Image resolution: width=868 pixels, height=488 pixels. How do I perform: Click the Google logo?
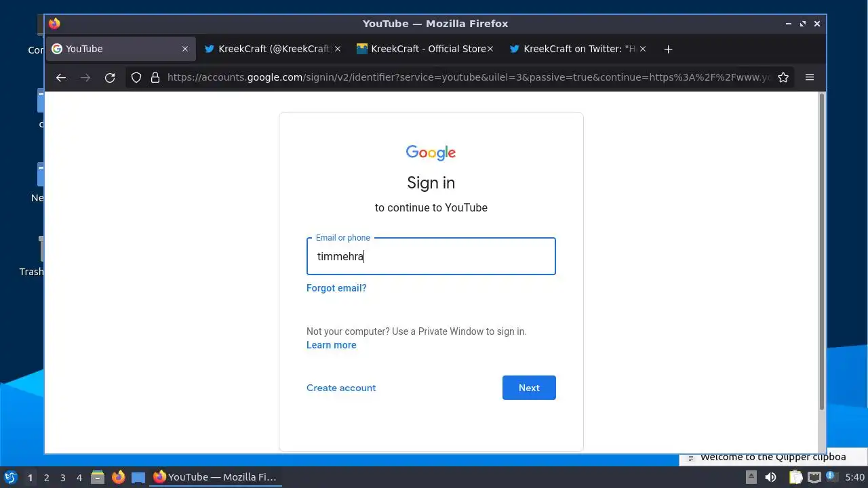coord(431,152)
